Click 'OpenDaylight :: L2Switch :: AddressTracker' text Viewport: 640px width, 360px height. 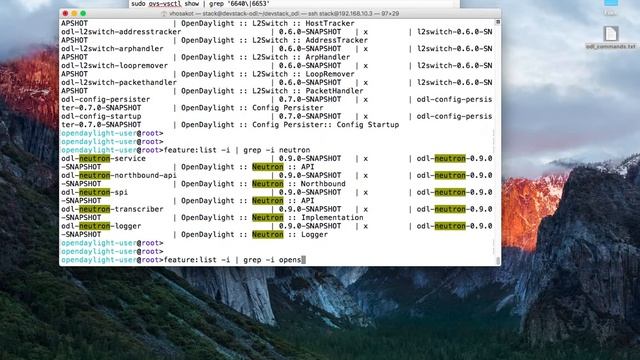tap(274, 40)
